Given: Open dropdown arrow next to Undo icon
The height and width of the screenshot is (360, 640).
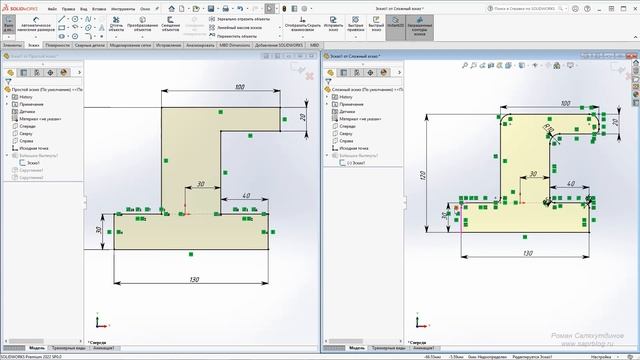Looking at the screenshot, I should tap(247, 9).
